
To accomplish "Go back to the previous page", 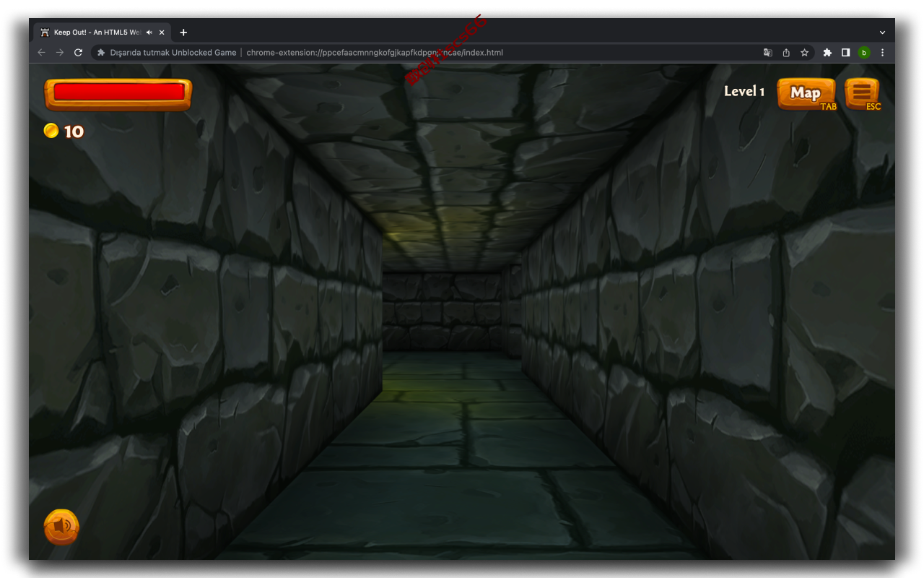I will (x=41, y=53).
